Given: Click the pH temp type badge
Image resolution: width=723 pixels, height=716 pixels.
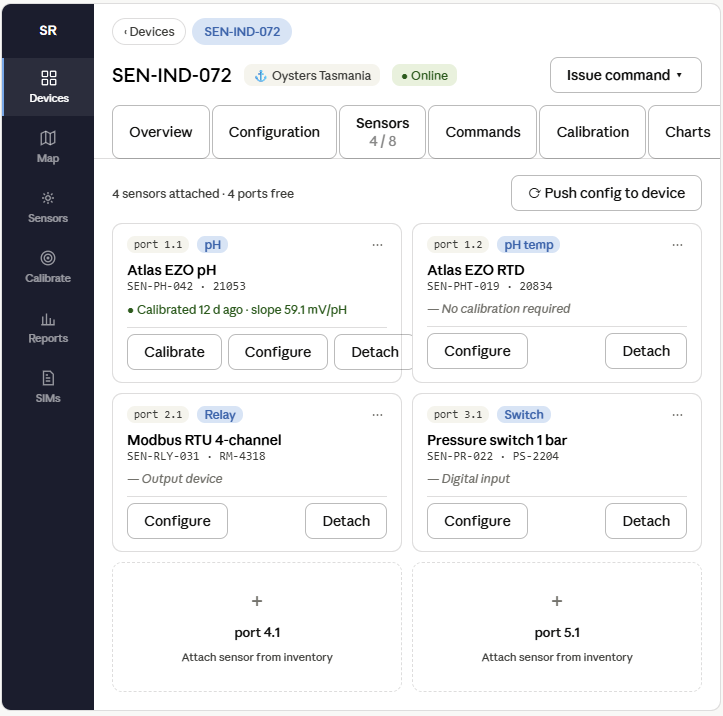Looking at the screenshot, I should [528, 245].
